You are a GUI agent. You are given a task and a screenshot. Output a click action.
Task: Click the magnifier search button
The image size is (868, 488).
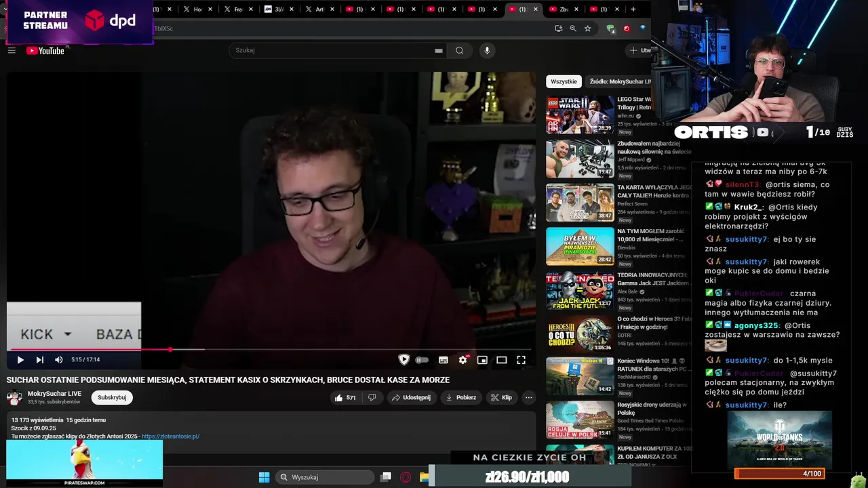(460, 50)
